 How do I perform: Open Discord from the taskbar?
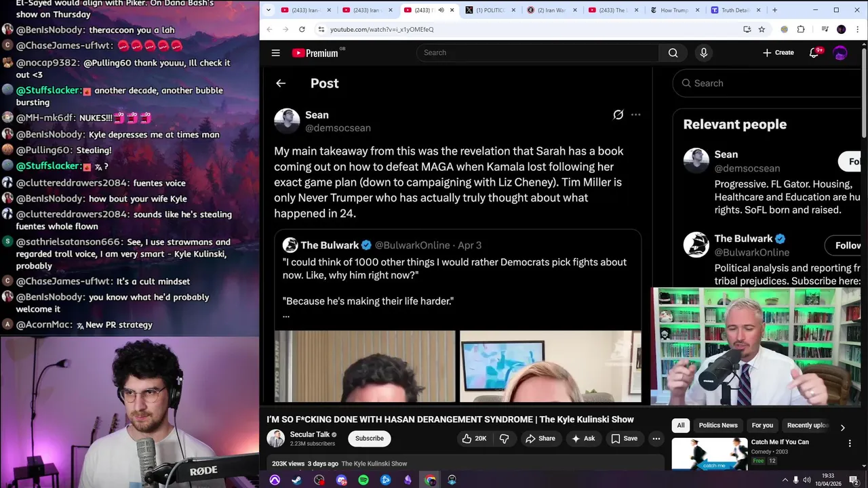click(x=341, y=480)
